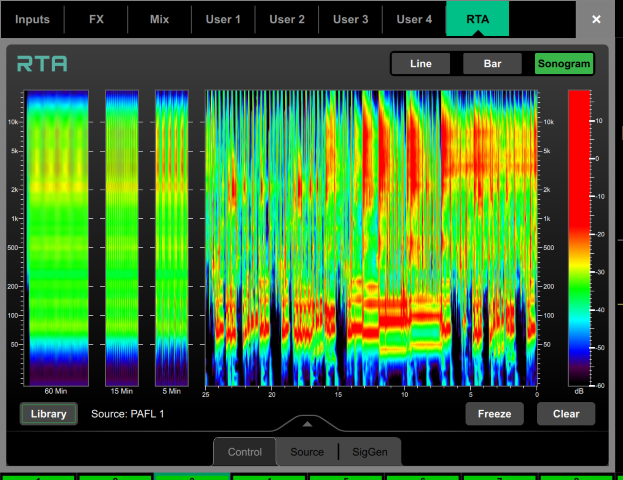This screenshot has width=623, height=480.
Task: Open the User 1 tab
Action: tap(223, 19)
